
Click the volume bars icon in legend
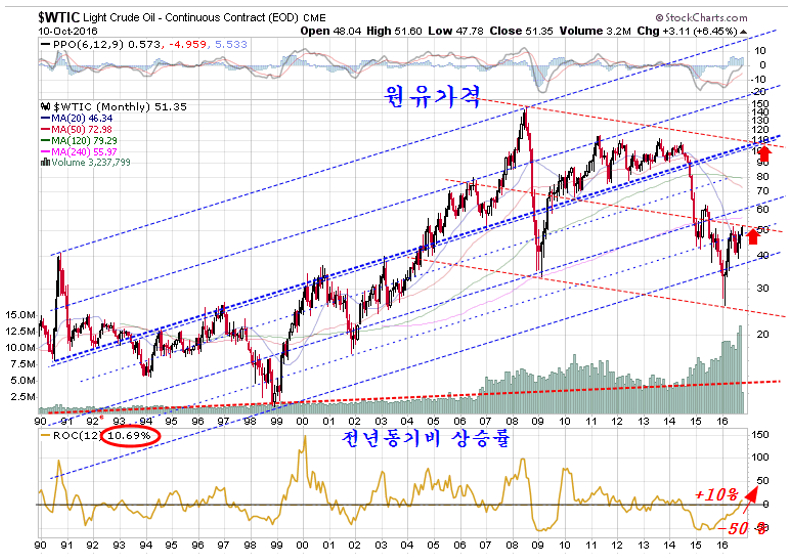click(42, 162)
